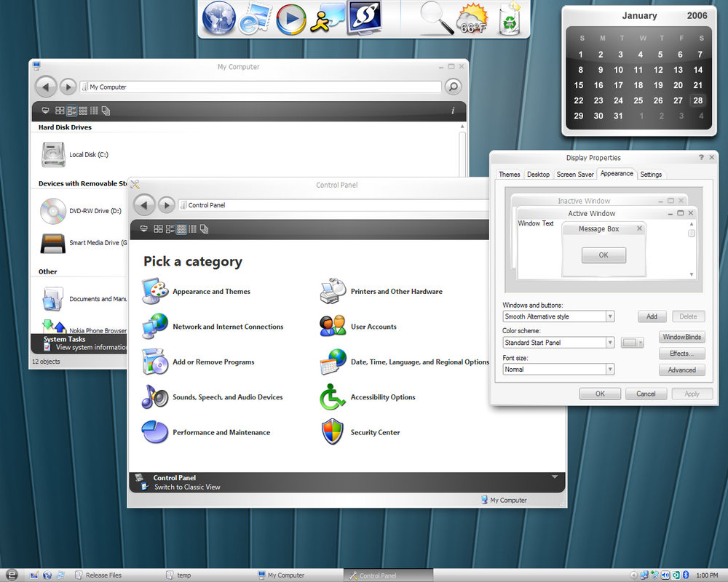The width and height of the screenshot is (728, 582).
Task: Open Performance and Maintenance category
Action: click(206, 433)
